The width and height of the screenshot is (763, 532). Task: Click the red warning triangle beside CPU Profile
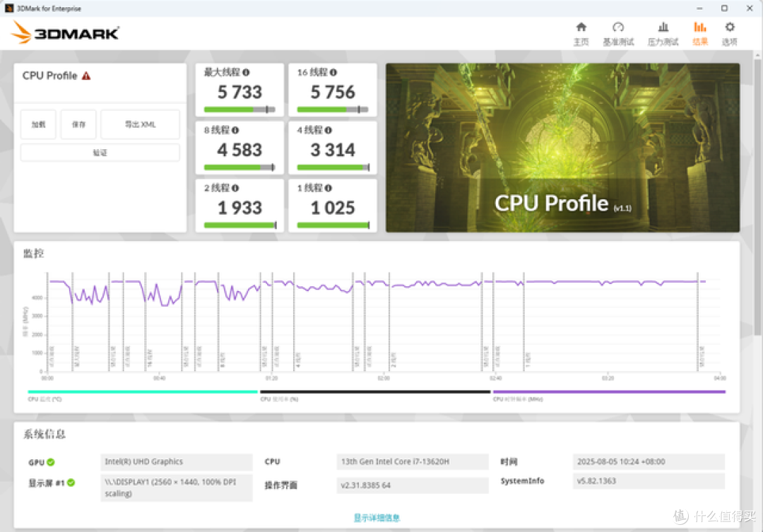(x=86, y=76)
